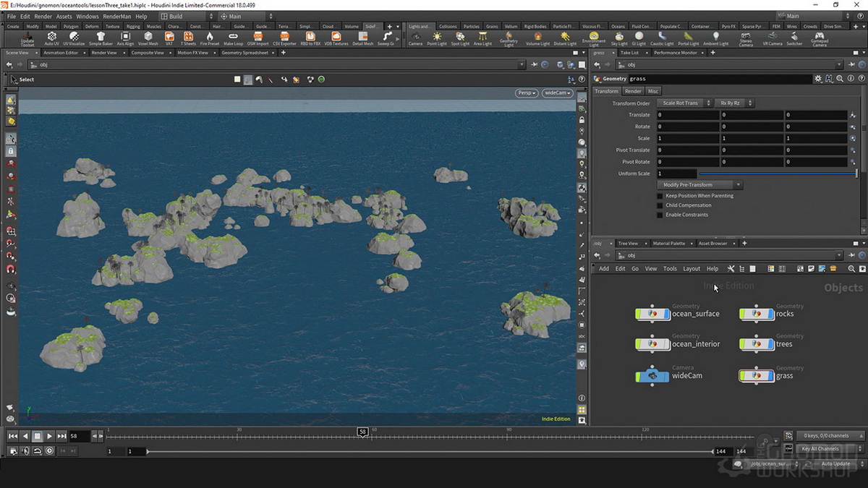Image resolution: width=868 pixels, height=488 pixels.
Task: Open the Modify Pre-Transform dropdown
Action: pyautogui.click(x=699, y=185)
